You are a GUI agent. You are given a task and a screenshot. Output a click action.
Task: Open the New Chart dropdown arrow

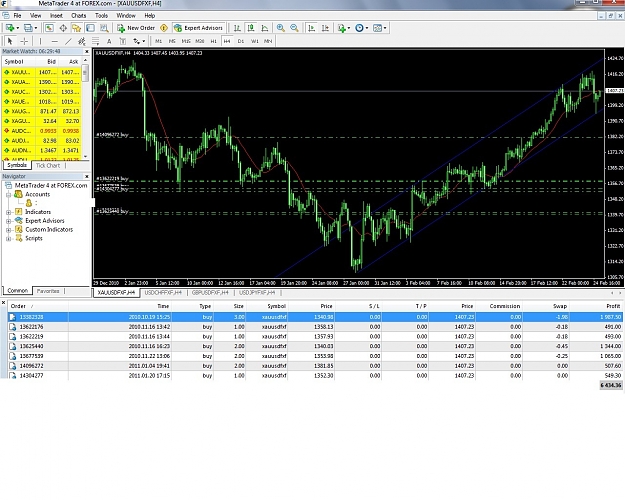pos(18,28)
